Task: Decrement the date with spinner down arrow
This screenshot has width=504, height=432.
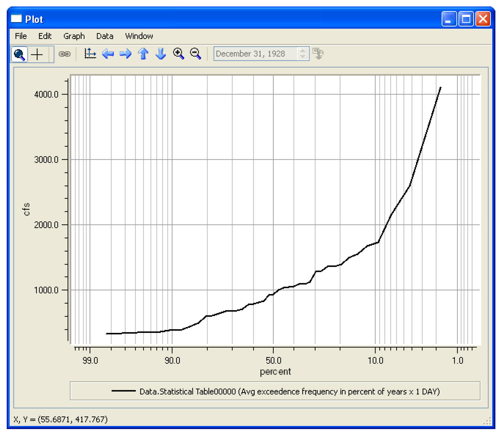Action: coord(303,57)
